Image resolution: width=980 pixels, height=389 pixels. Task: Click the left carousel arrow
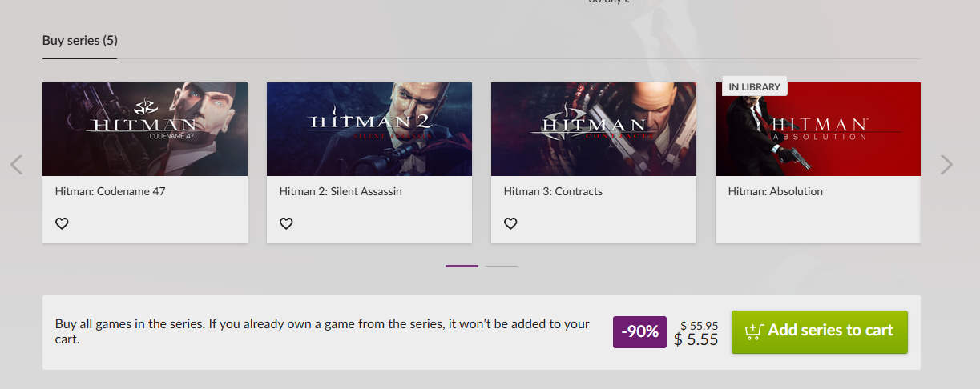[x=16, y=165]
